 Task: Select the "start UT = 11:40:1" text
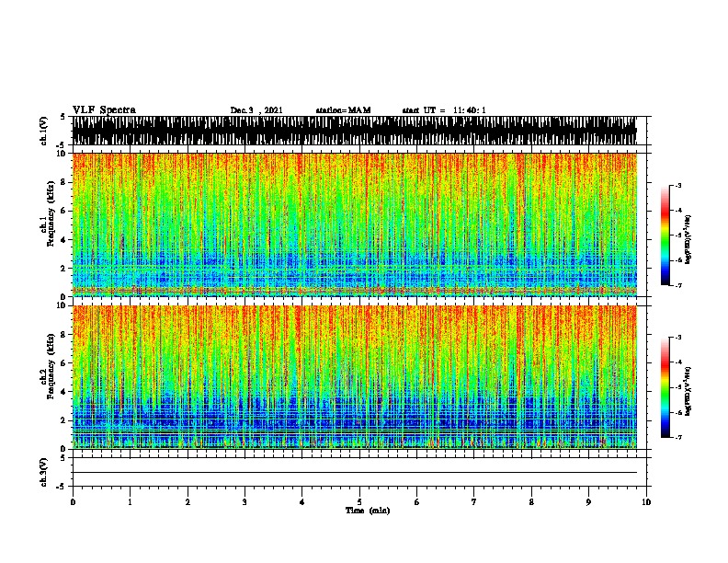coord(444,110)
